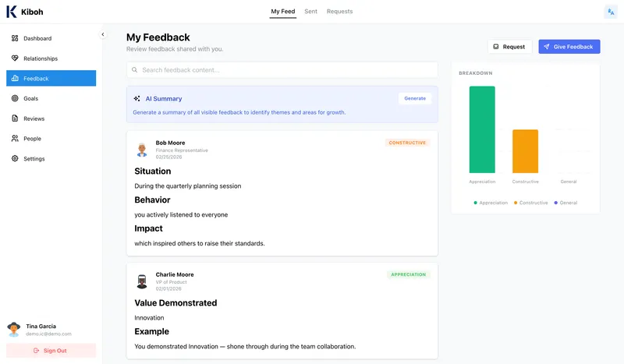Open Dashboard via its sidebar icon
624x364 pixels.
(x=15, y=38)
